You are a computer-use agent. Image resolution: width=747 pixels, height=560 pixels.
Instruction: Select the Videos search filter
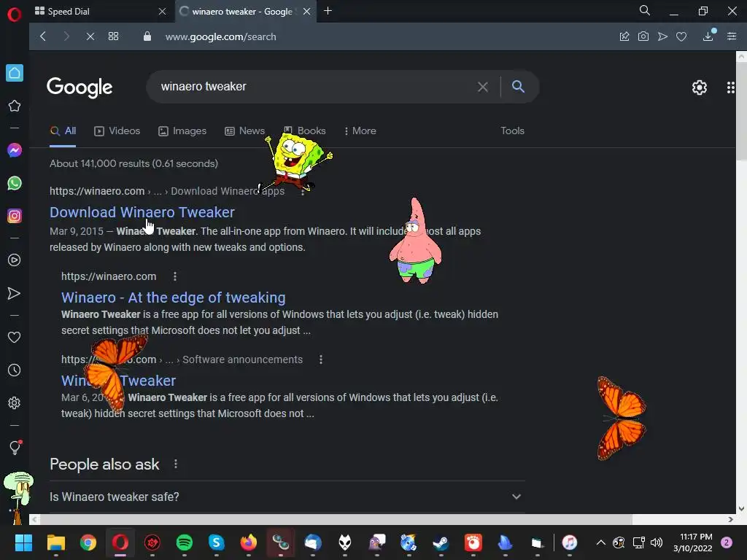(x=117, y=131)
